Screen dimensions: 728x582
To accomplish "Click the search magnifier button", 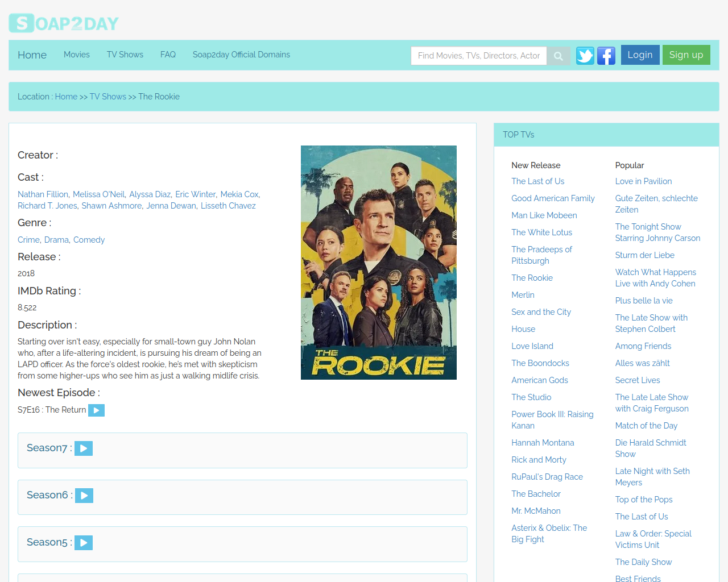I will point(559,56).
